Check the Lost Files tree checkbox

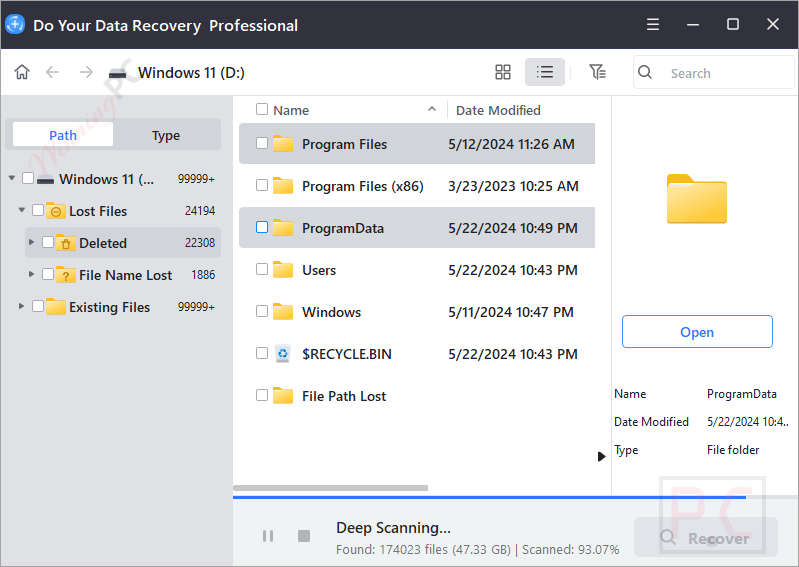point(38,210)
